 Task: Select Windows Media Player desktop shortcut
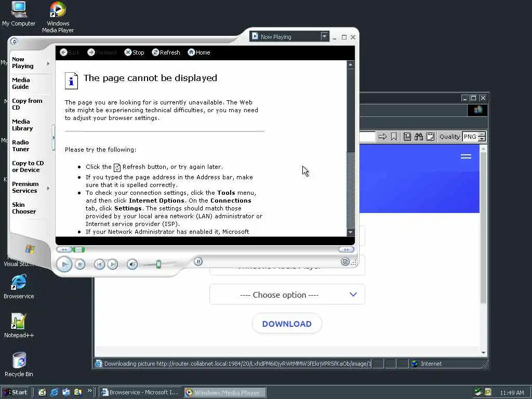pos(58,18)
